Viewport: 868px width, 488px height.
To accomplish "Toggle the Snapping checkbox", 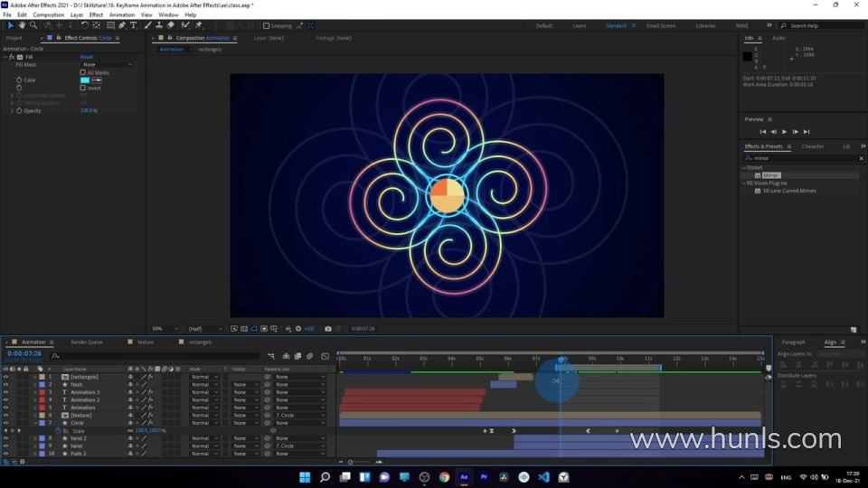I will pos(267,25).
